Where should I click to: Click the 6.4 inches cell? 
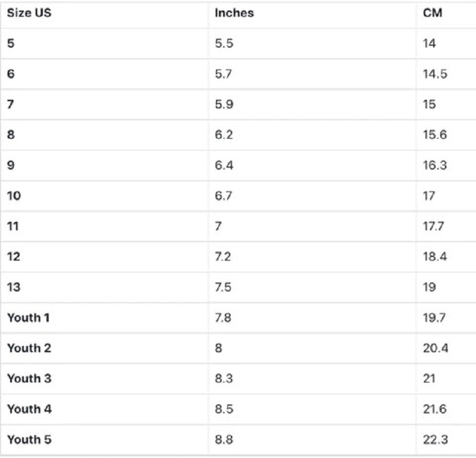tap(224, 165)
